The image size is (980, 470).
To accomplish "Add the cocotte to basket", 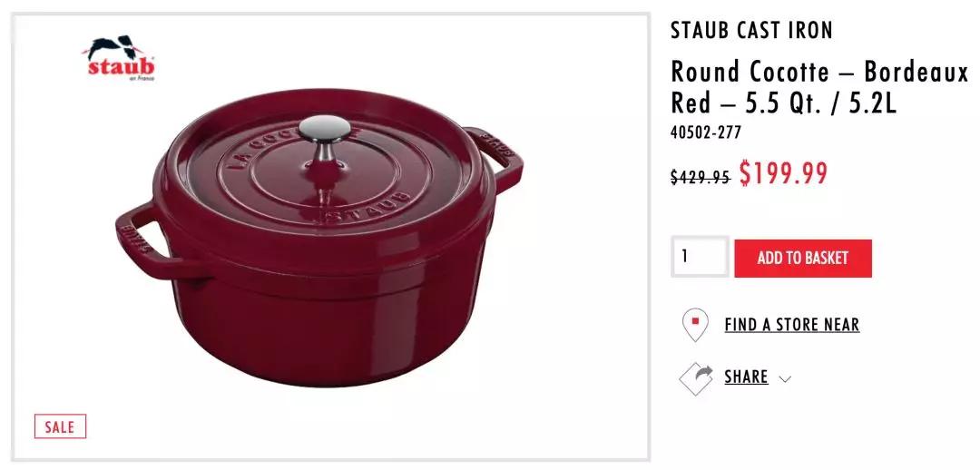I will 802,258.
